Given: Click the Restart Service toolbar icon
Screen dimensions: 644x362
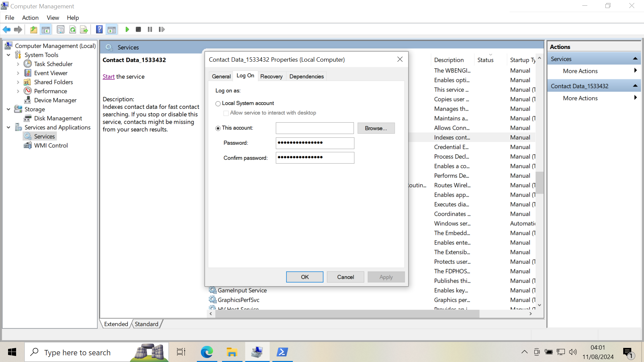Looking at the screenshot, I should click(162, 29).
